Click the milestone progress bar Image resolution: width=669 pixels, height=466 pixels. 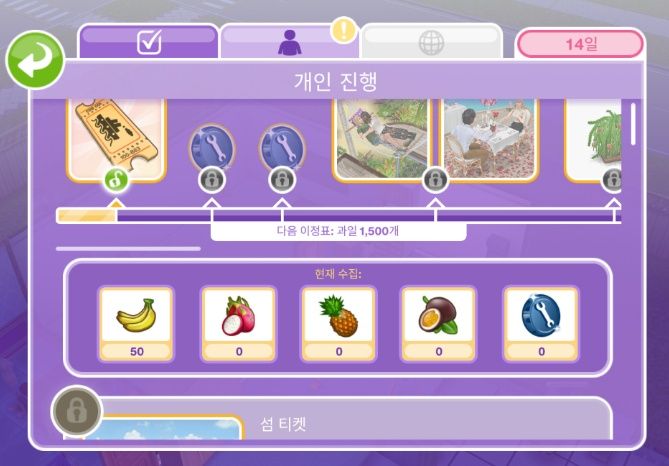click(339, 216)
